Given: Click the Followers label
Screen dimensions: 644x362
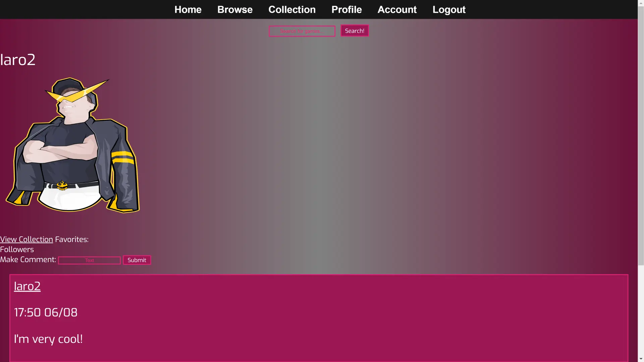Looking at the screenshot, I should [17, 249].
